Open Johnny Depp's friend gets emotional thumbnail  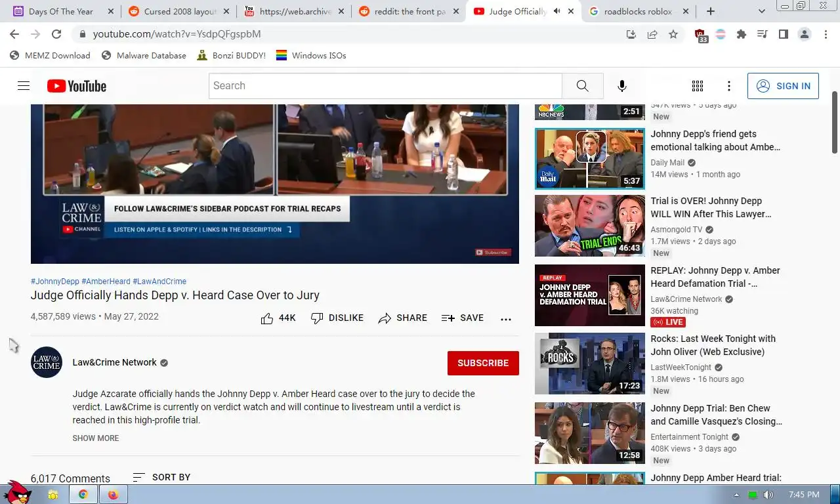point(589,159)
